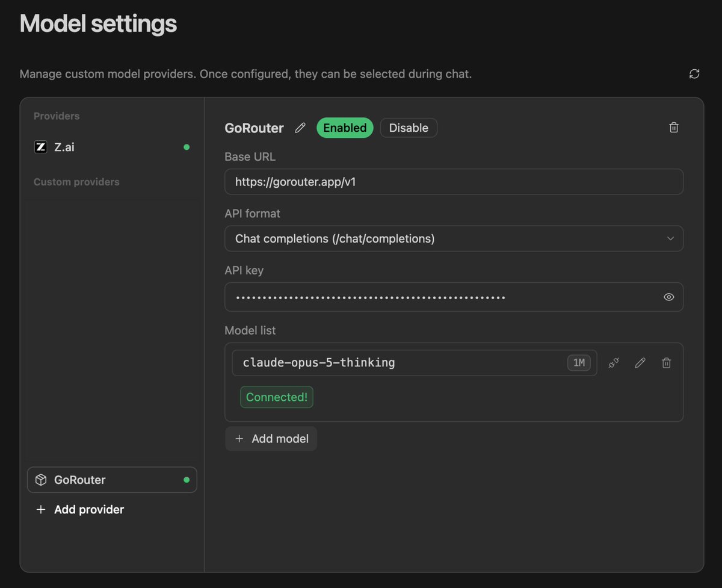Click Add model
The image size is (722, 588).
[271, 439]
